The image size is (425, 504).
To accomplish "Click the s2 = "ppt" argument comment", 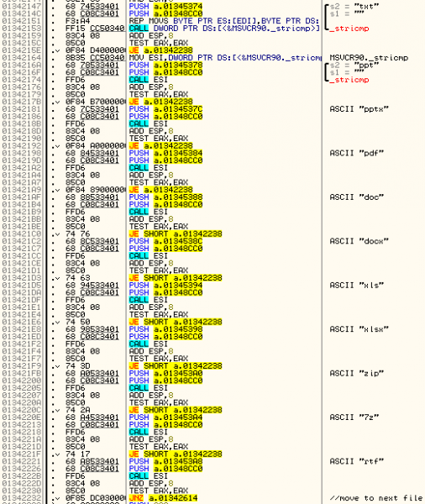I will [x=354, y=65].
